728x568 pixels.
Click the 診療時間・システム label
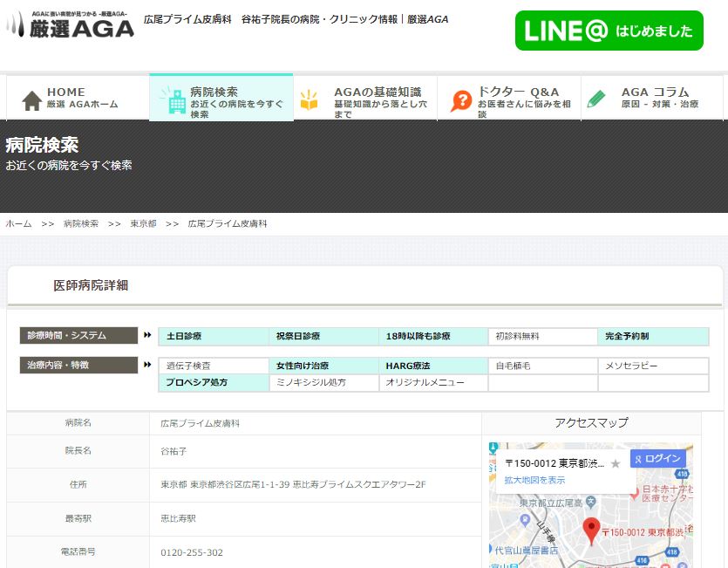[78, 335]
